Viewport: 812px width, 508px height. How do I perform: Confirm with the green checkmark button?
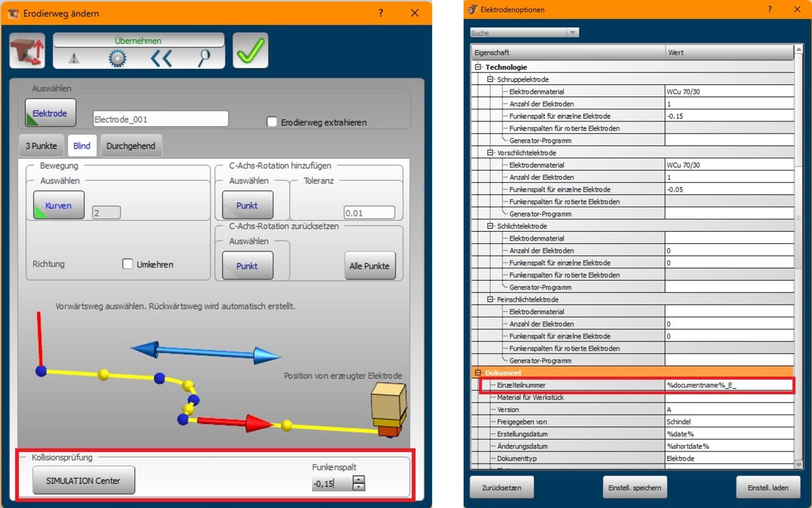(x=250, y=51)
